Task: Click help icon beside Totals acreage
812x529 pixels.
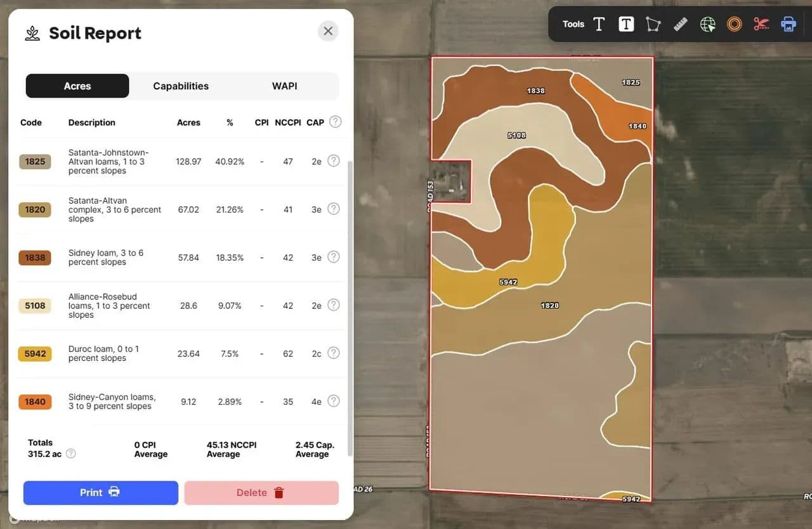Action: click(x=71, y=454)
